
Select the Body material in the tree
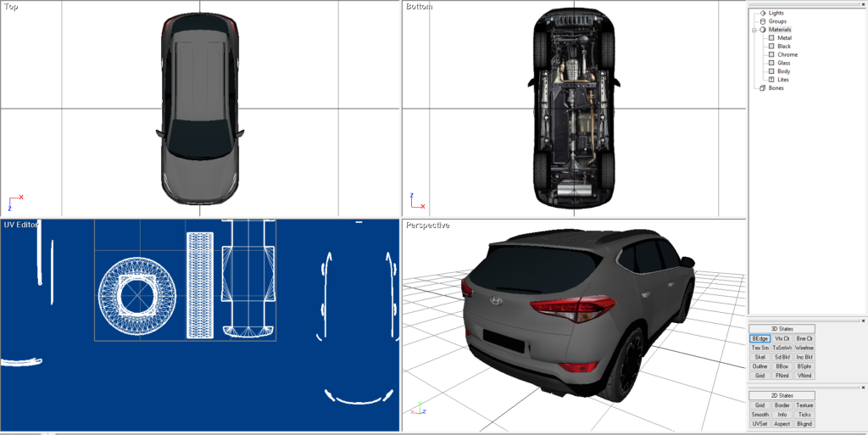click(x=783, y=71)
